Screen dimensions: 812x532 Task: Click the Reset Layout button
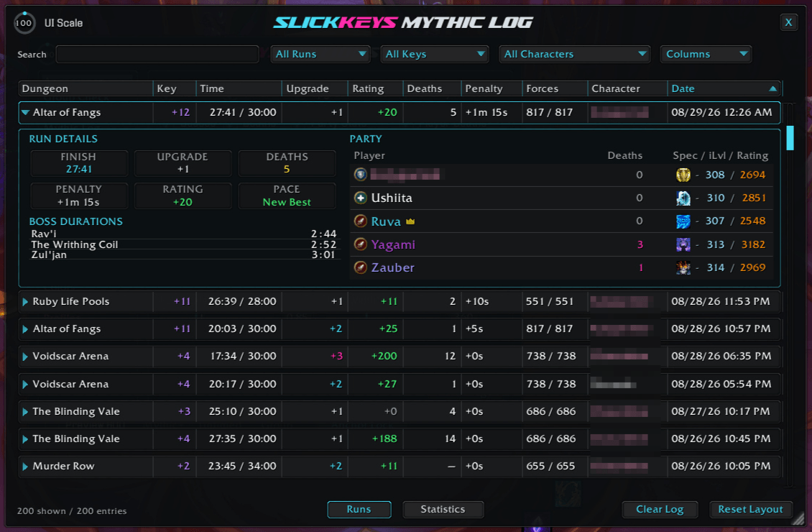[750, 509]
